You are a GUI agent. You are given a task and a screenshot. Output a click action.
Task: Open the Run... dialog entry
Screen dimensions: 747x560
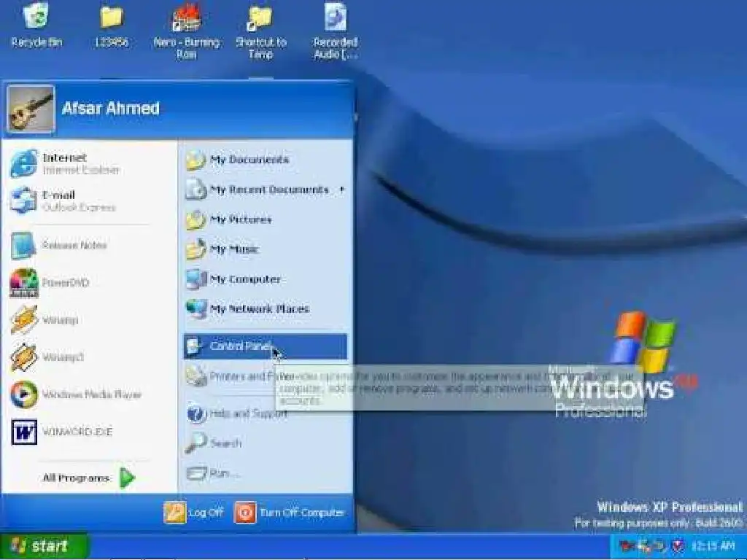point(214,472)
